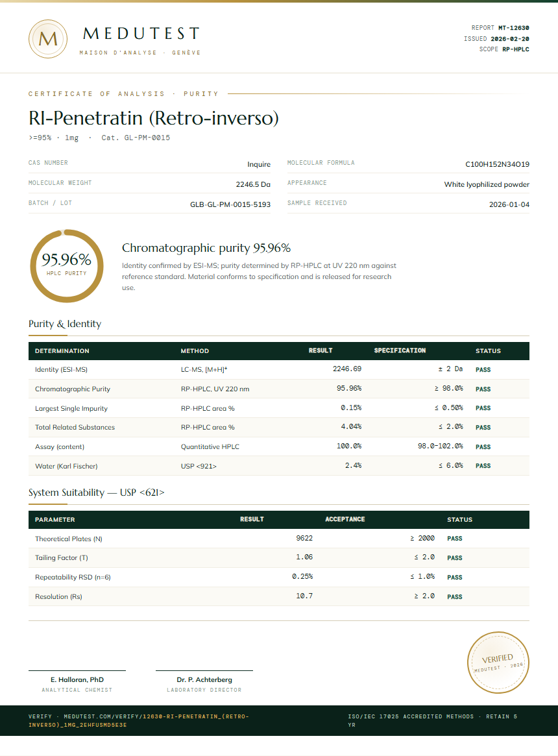Select the related substances result 4.04%

351,427
